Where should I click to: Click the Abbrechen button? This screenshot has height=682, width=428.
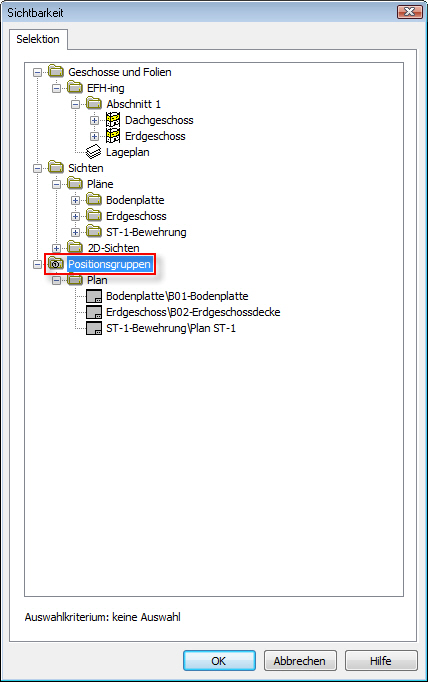point(300,661)
